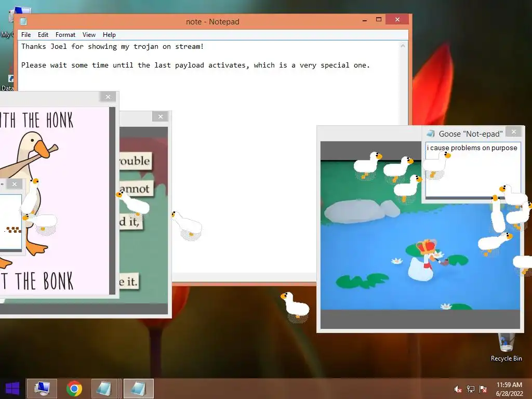Screen dimensions: 532x399
Task: Click the line "Please wait some time until"
Action: (195, 65)
